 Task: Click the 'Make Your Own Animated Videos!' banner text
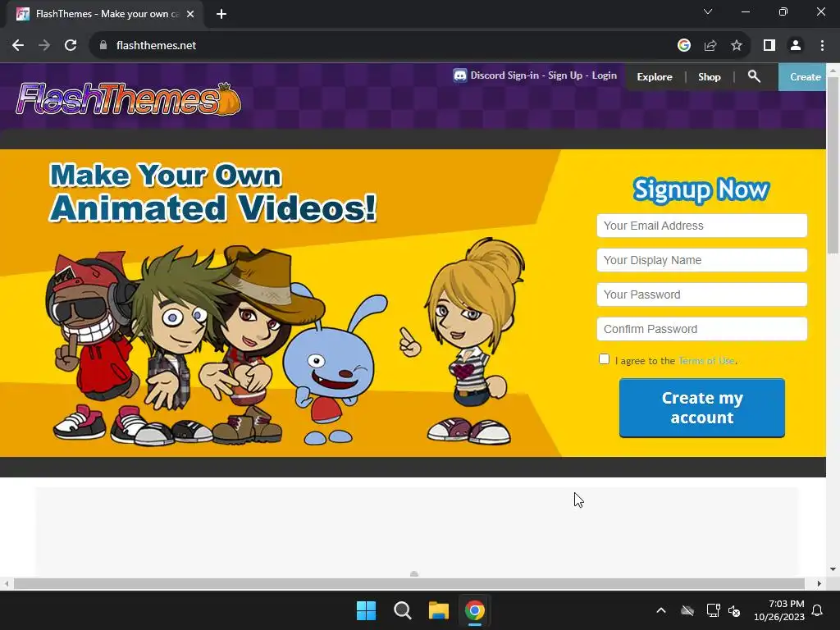pyautogui.click(x=213, y=192)
